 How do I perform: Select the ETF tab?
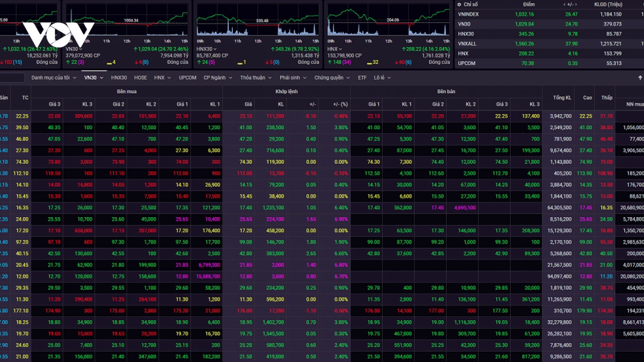pyautogui.click(x=362, y=78)
